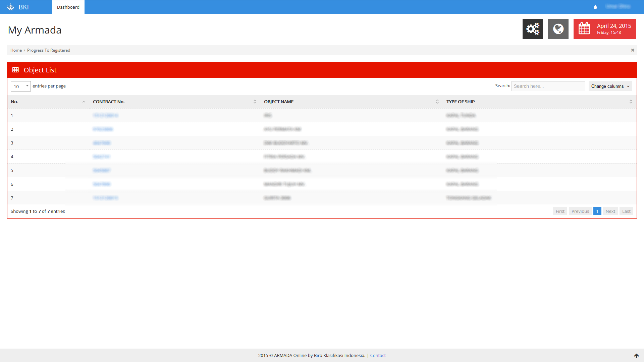Go to Home in the breadcrumb
This screenshot has height=362, width=644.
16,50
